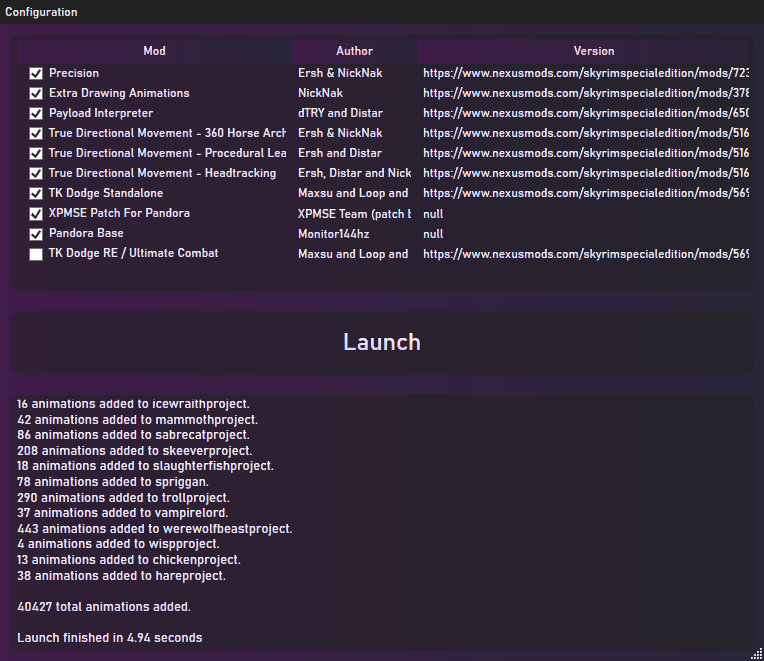Click the skeeverproject log line
This screenshot has width=764, height=661.
click(134, 451)
